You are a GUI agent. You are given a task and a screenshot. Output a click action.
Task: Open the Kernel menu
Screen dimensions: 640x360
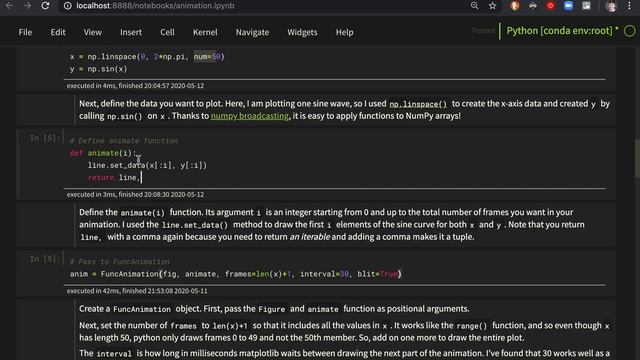tap(205, 32)
